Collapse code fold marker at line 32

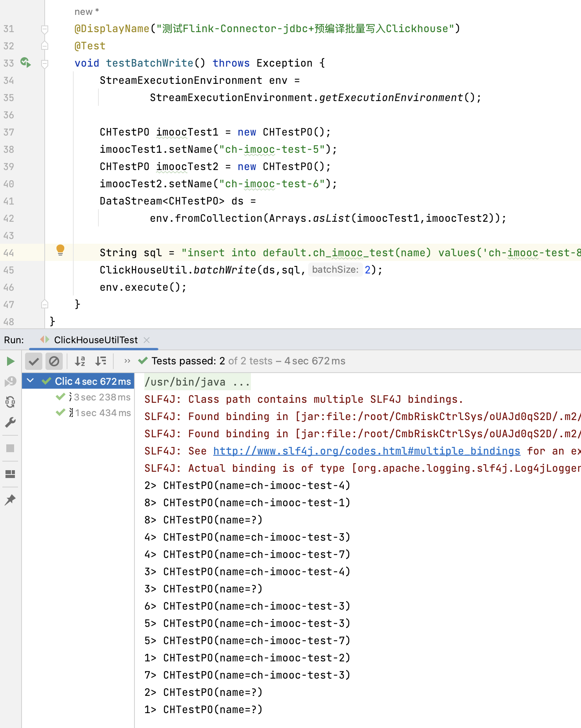coord(45,46)
